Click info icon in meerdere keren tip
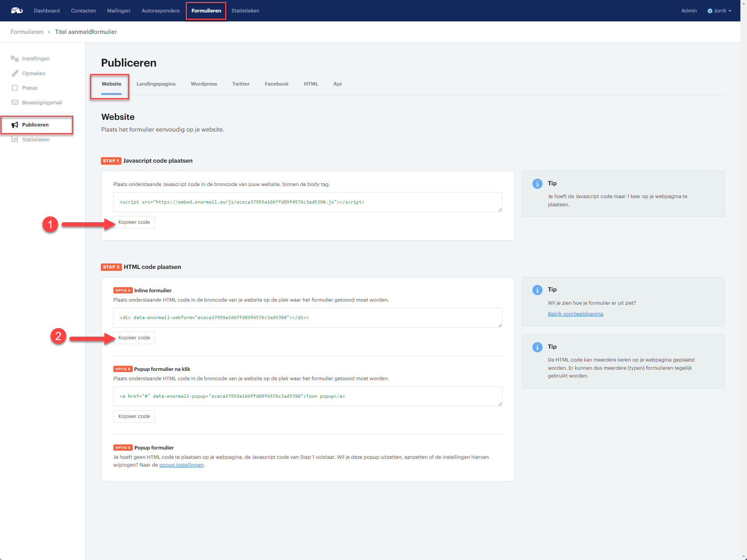Image resolution: width=747 pixels, height=560 pixels. pos(537,347)
